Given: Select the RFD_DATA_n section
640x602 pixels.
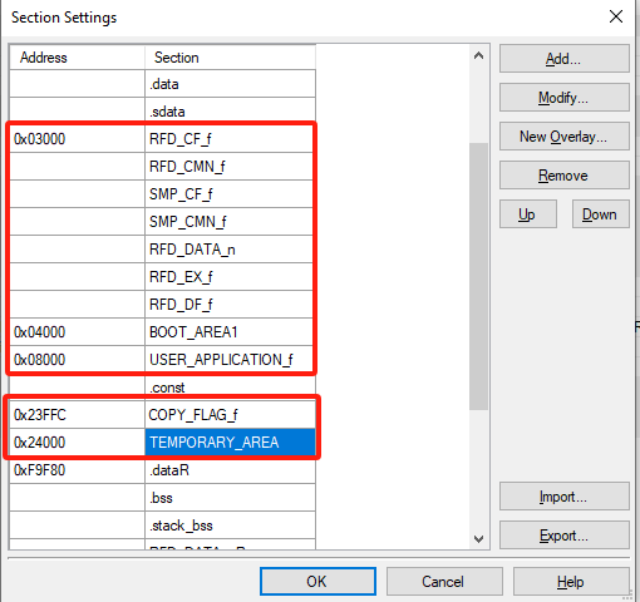Looking at the screenshot, I should point(230,249).
